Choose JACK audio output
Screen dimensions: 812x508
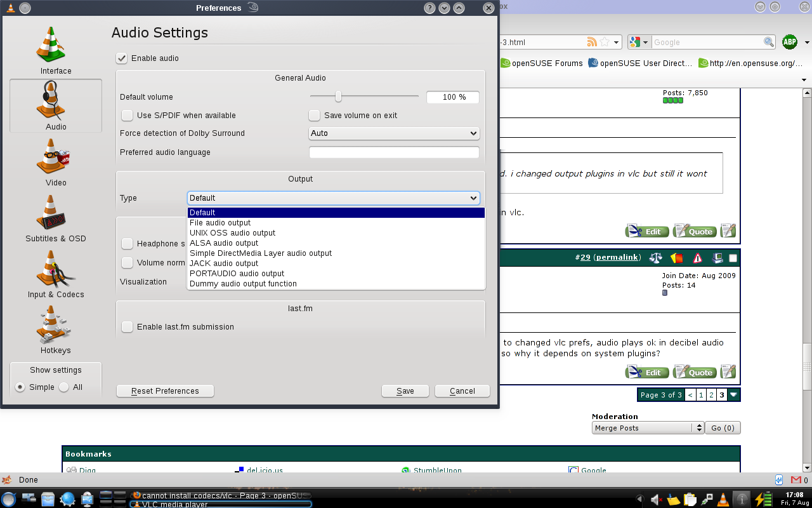pyautogui.click(x=336, y=264)
